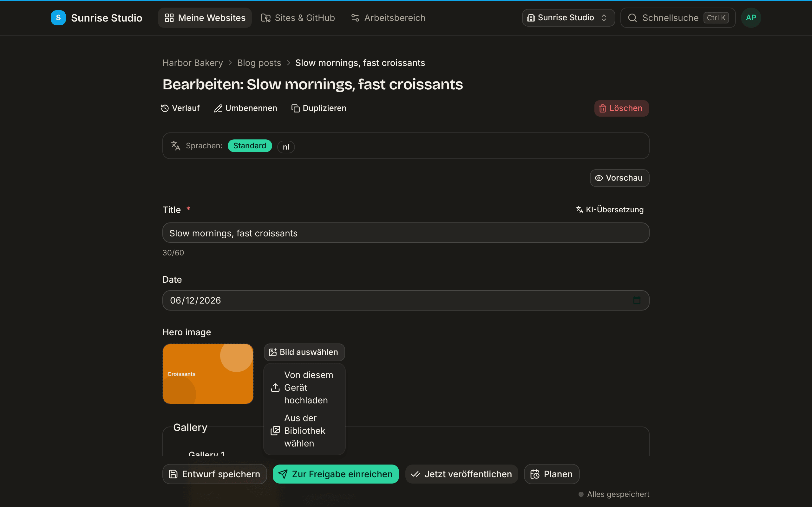The image size is (812, 507).
Task: Click the Duplizieren copy icon
Action: pos(295,108)
